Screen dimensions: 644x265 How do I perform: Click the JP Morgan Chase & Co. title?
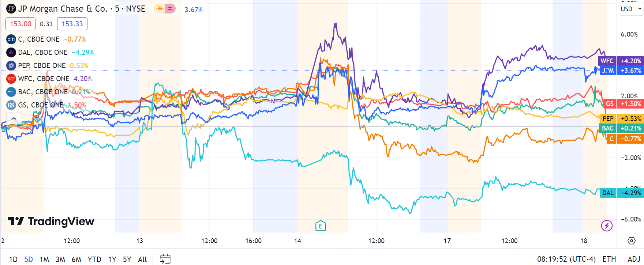(63, 9)
